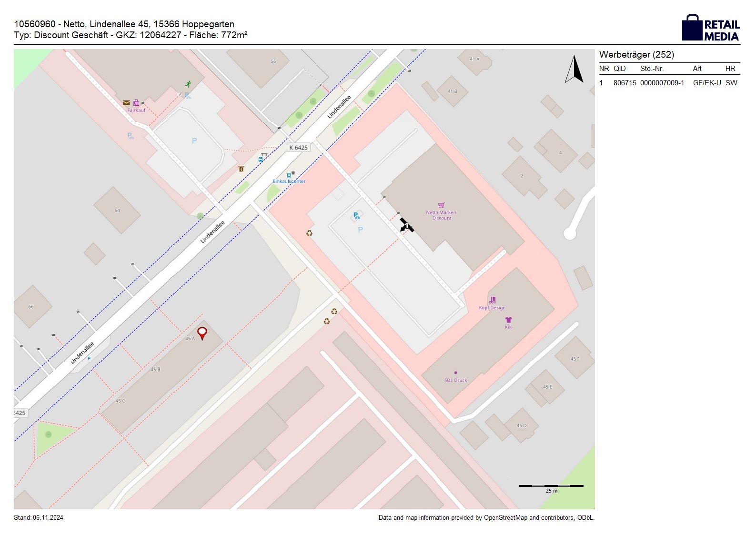Click the brown post office envelope icon
The width and height of the screenshot is (756, 535).
126,102
